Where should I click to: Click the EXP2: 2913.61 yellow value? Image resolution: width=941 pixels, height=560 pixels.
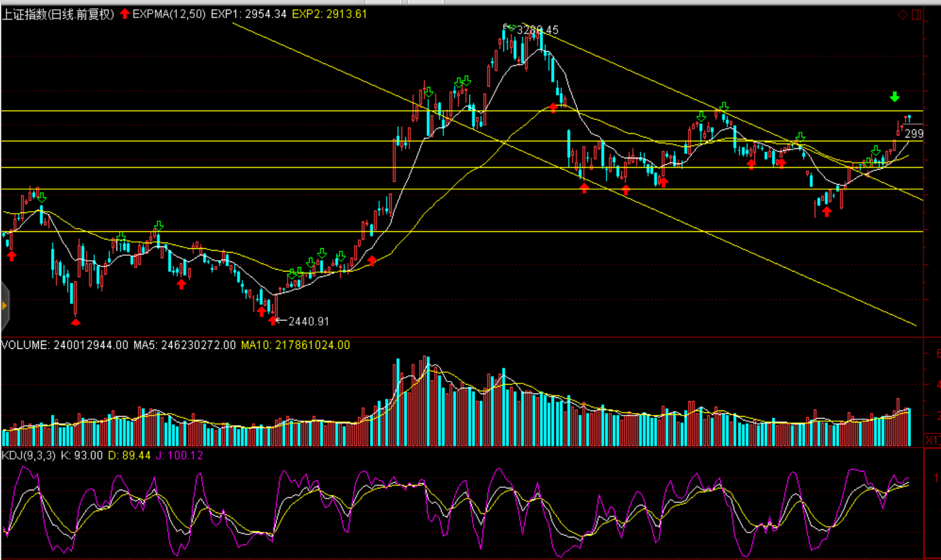[x=329, y=14]
